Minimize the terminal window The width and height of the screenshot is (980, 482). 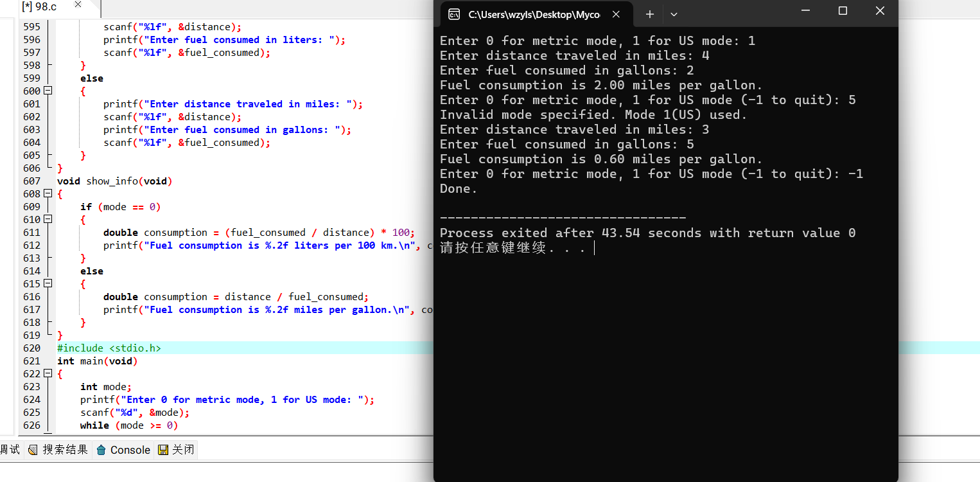[806, 11]
